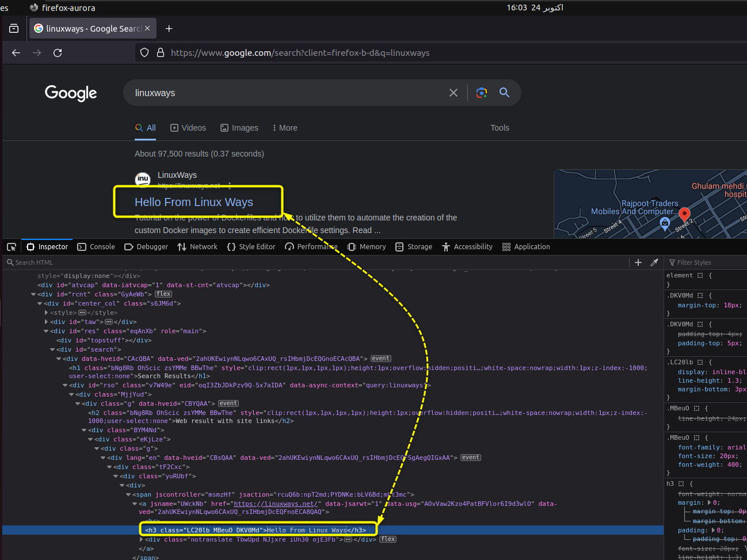This screenshot has width=747, height=560.
Task: Click the LinuxWays result favicon
Action: (143, 180)
